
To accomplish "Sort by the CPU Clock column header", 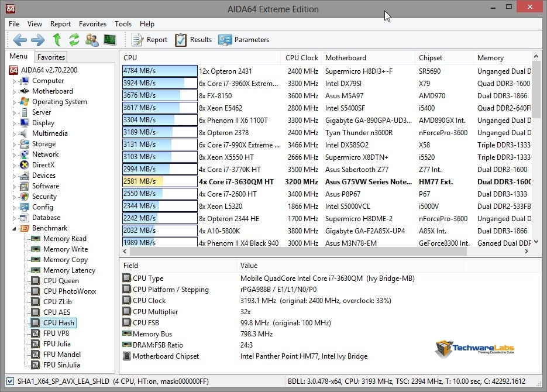I will click(x=302, y=58).
